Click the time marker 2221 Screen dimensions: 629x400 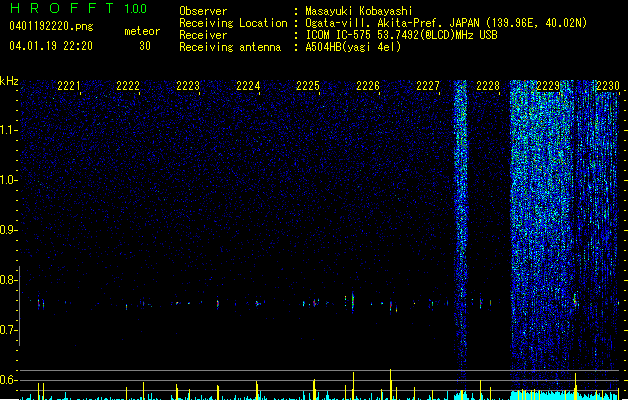pos(69,86)
